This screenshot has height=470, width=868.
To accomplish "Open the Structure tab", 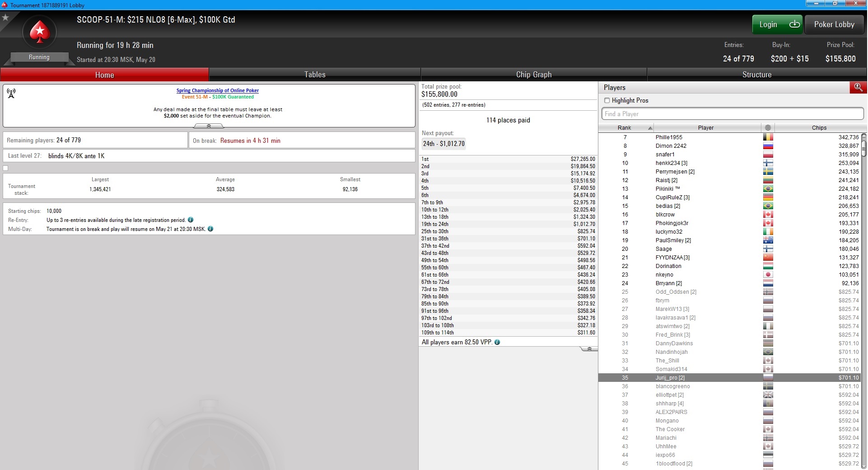I will coord(757,75).
